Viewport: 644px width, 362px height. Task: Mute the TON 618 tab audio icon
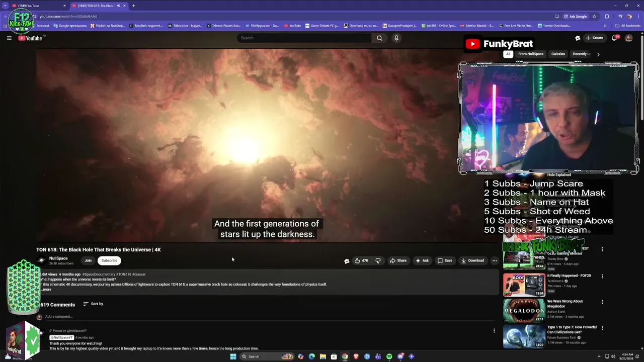point(118,6)
